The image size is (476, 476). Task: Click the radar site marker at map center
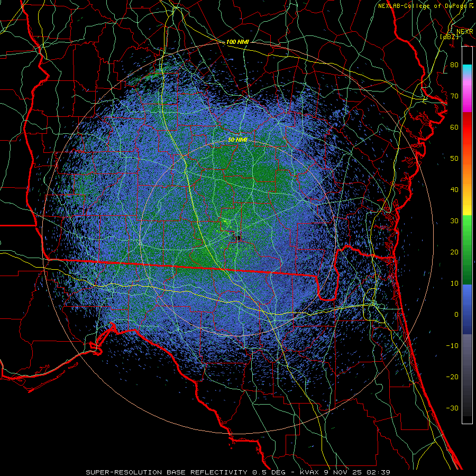point(238,237)
